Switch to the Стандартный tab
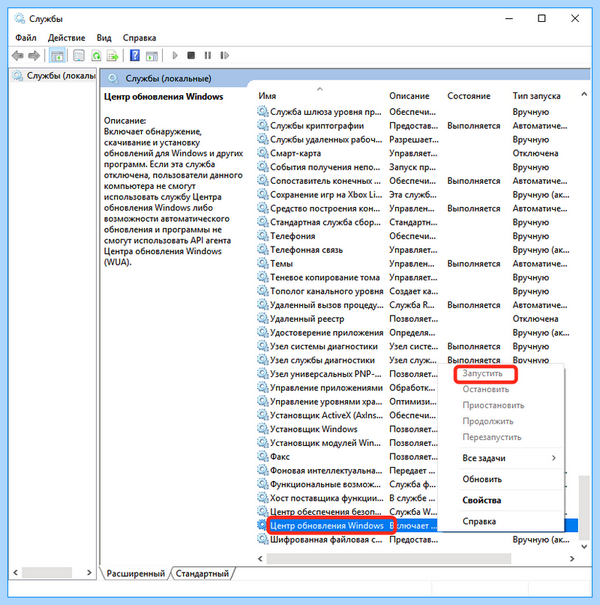Viewport: 600px width, 605px height. pyautogui.click(x=202, y=573)
